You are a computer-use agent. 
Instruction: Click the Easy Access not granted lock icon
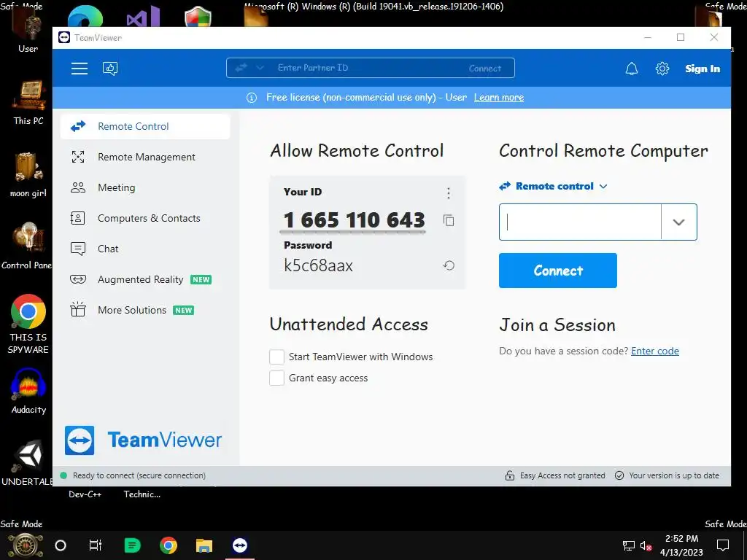(510, 475)
